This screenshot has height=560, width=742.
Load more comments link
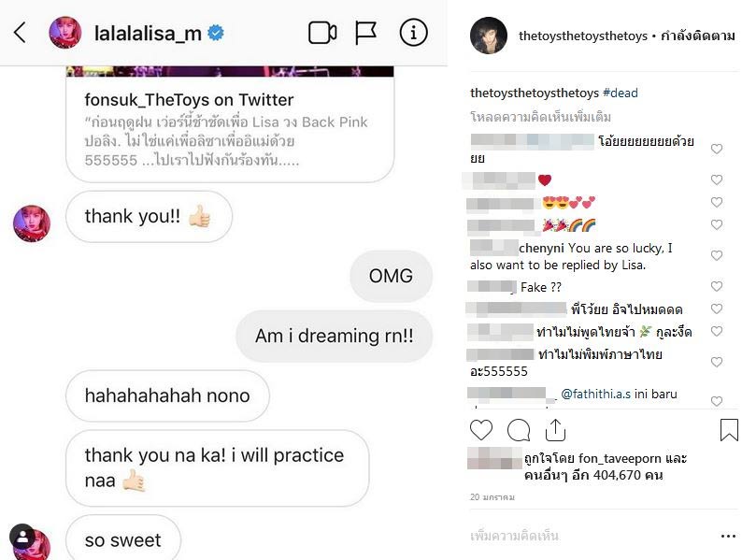click(x=540, y=117)
